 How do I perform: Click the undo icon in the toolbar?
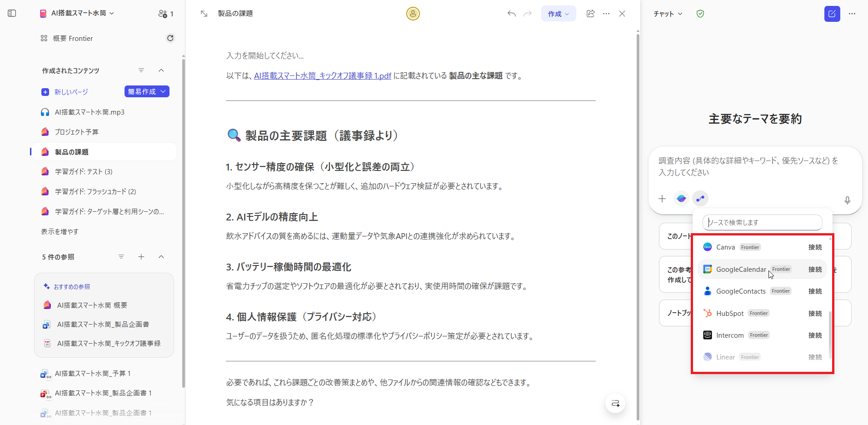(x=511, y=14)
